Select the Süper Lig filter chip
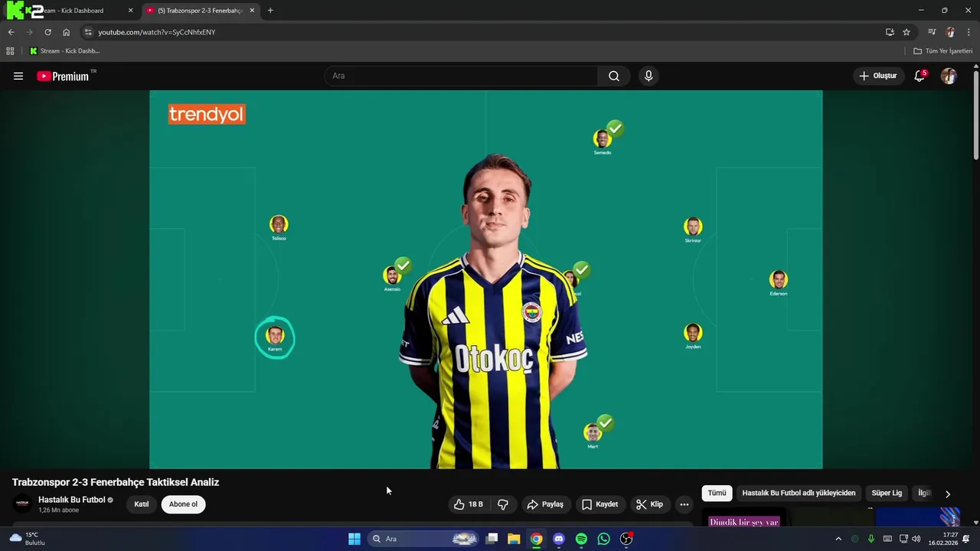 pyautogui.click(x=887, y=494)
